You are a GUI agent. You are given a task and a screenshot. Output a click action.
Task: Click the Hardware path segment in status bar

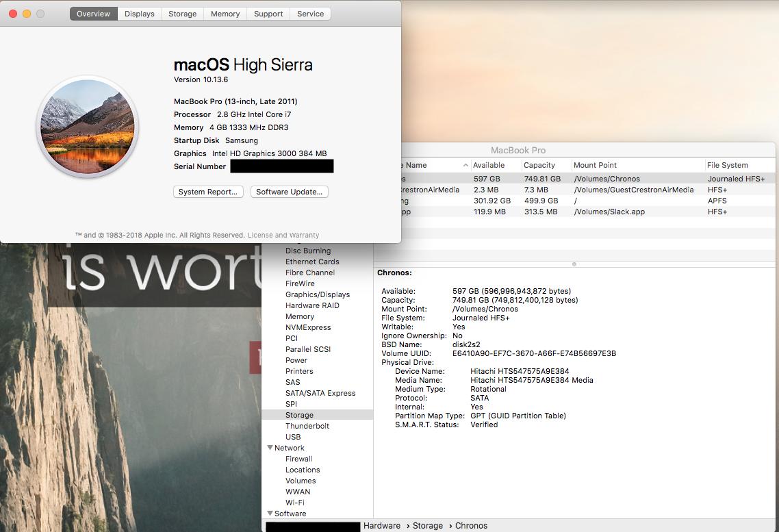tap(381, 525)
